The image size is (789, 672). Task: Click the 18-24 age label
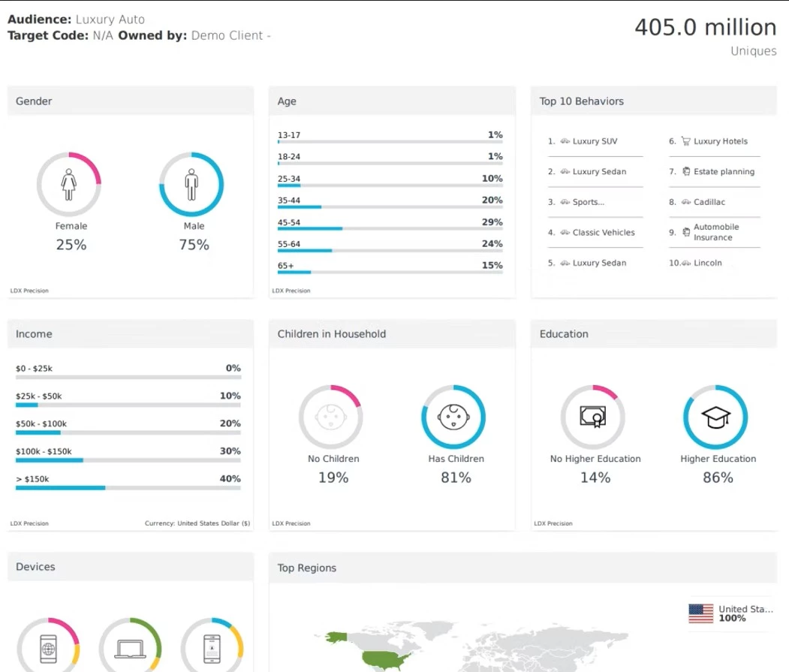pos(289,156)
